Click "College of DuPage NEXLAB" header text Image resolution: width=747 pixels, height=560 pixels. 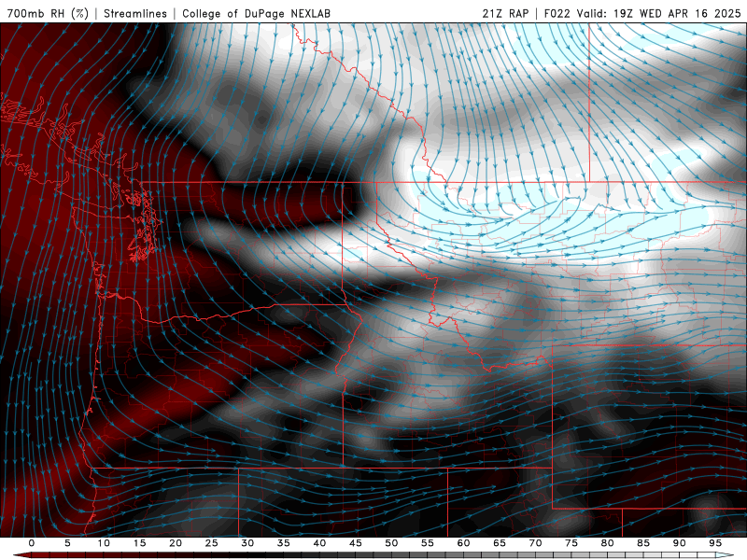click(256, 13)
